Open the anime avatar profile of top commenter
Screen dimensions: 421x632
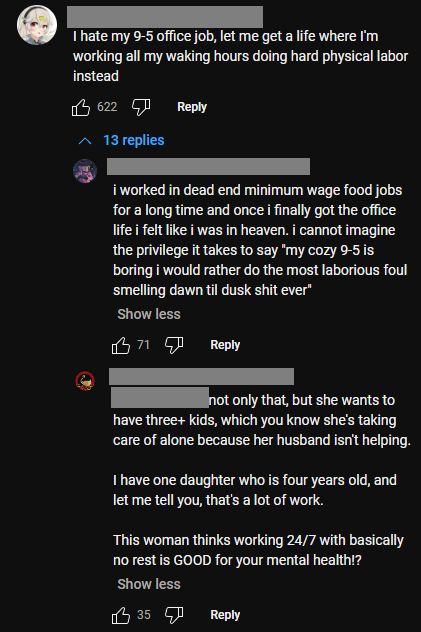click(x=37, y=25)
